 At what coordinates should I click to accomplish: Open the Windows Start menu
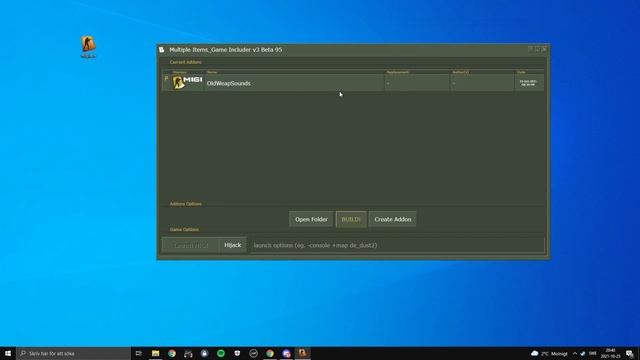(x=8, y=353)
